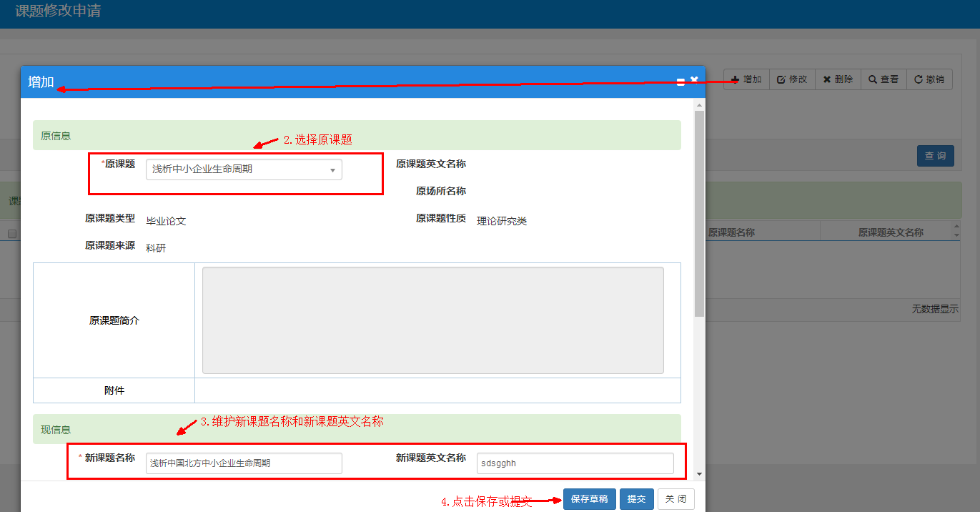Submit the form with 提交 button
Image resolution: width=980 pixels, height=512 pixels.
pyautogui.click(x=636, y=499)
